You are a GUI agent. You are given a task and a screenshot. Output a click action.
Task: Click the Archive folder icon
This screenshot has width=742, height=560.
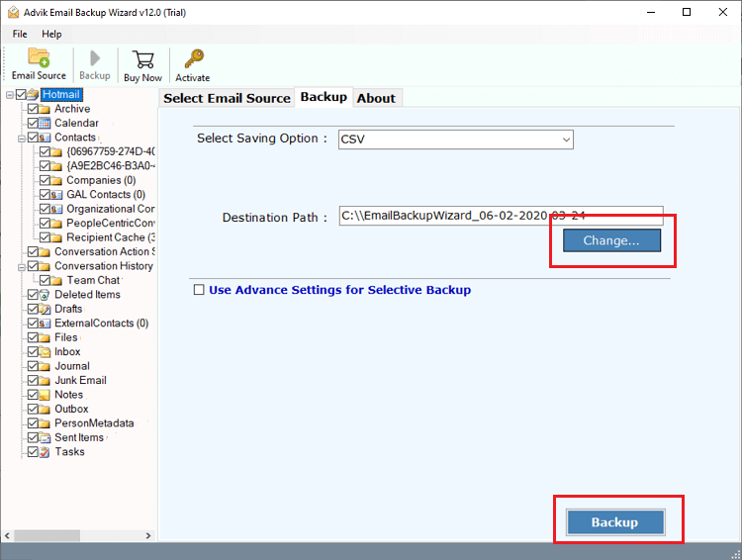(45, 109)
